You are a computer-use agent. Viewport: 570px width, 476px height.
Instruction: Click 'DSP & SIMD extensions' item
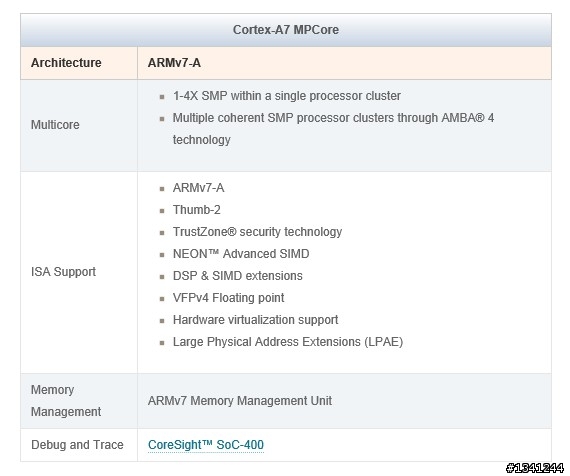[x=238, y=276]
